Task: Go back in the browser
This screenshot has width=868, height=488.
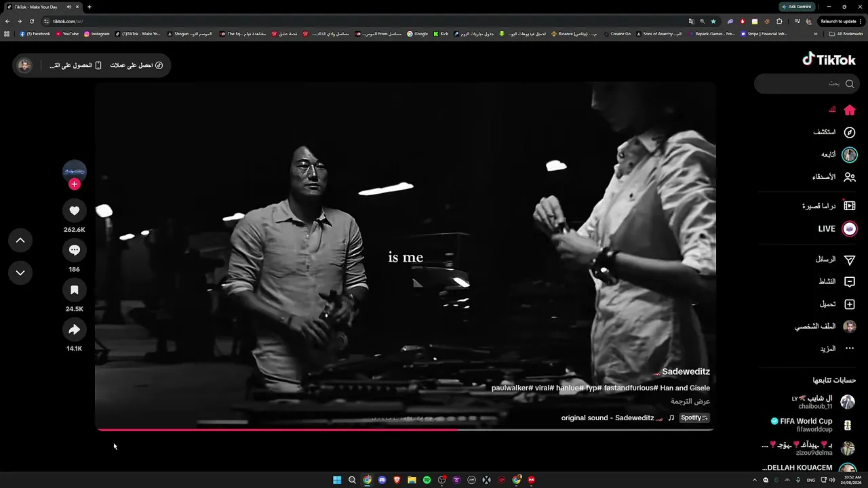Action: [7, 21]
